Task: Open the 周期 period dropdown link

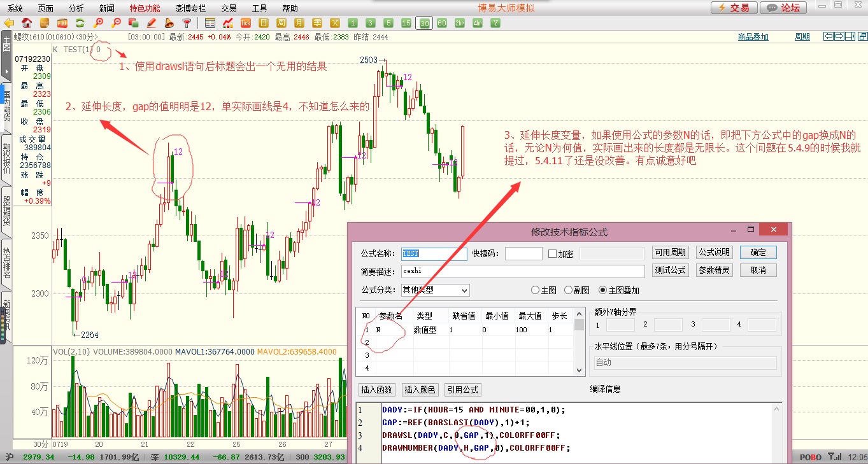Action: (x=802, y=37)
